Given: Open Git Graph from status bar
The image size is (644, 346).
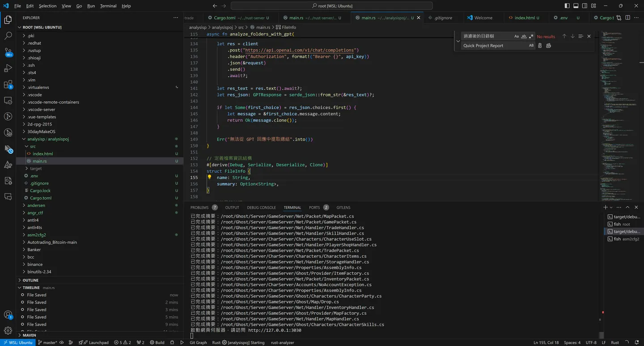Looking at the screenshot, I should tap(198, 342).
